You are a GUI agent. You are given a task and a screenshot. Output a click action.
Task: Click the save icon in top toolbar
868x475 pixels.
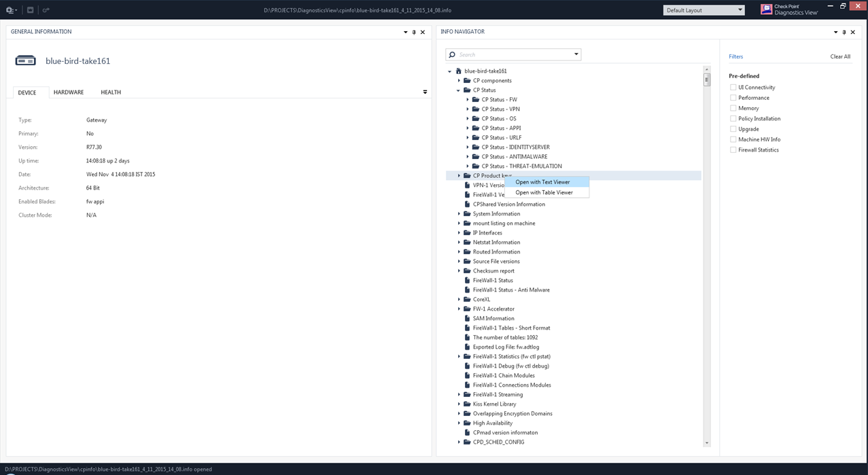pyautogui.click(x=31, y=10)
